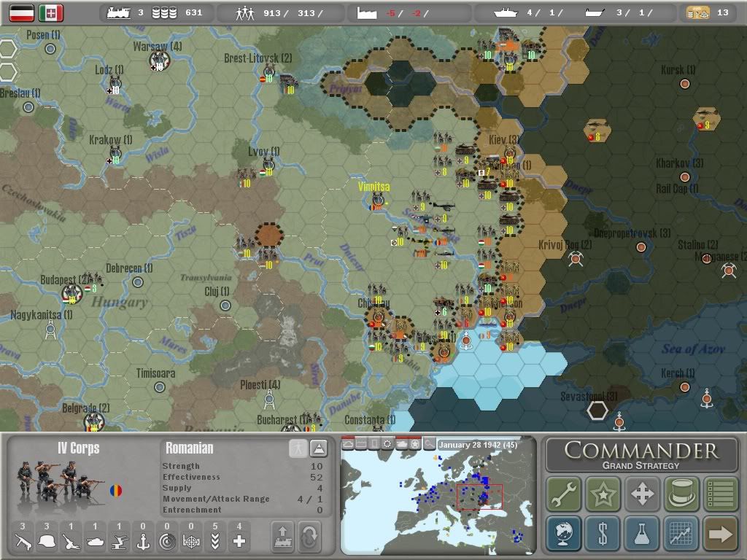The image size is (747, 560).
Task: Click the manpower people icon
Action: [245, 13]
